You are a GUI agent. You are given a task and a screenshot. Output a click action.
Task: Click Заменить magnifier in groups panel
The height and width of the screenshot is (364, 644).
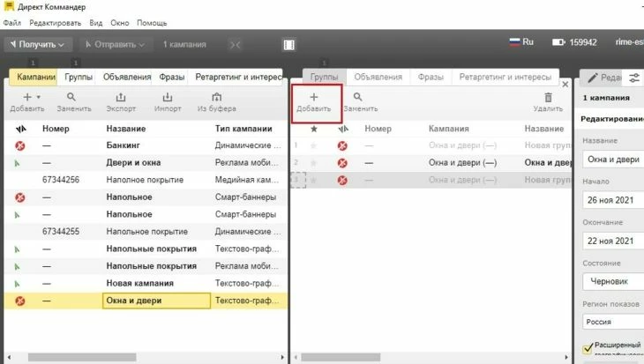[358, 97]
